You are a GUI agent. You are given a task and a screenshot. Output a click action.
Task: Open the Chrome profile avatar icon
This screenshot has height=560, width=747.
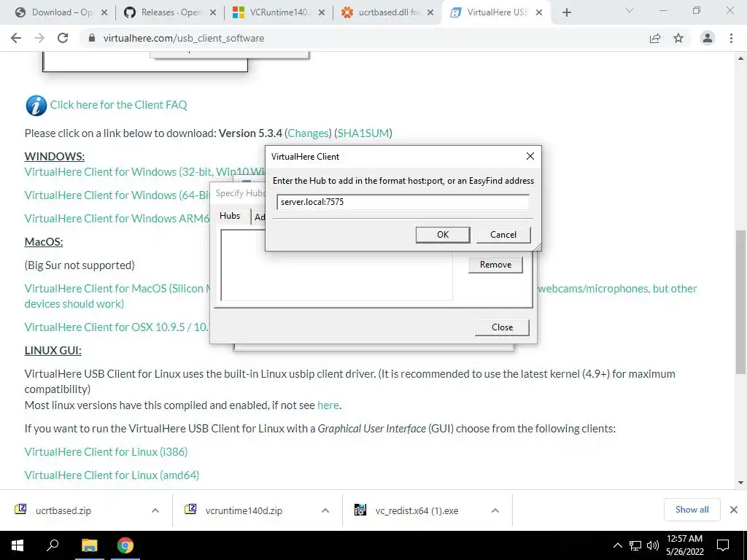pos(708,38)
